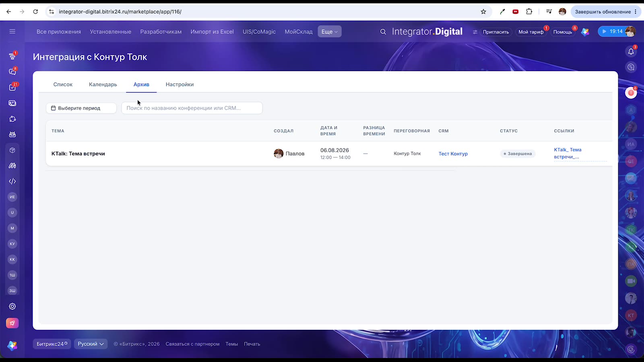644x362 pixels.
Task: Open the chat icon with badge 8
Action: 12,72
